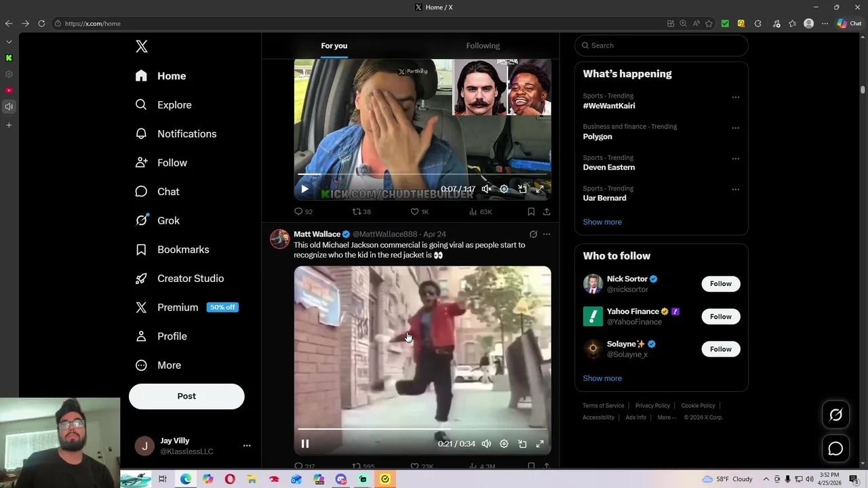
Task: Switch to the Following tab
Action: [x=483, y=45]
